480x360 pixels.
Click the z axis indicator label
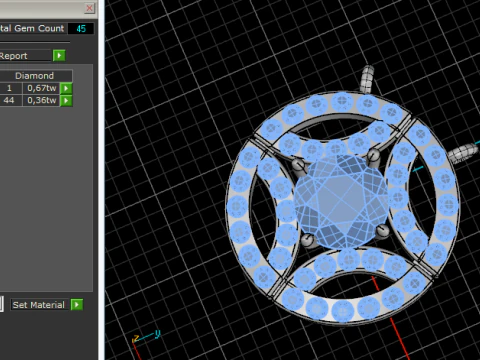tap(136, 338)
